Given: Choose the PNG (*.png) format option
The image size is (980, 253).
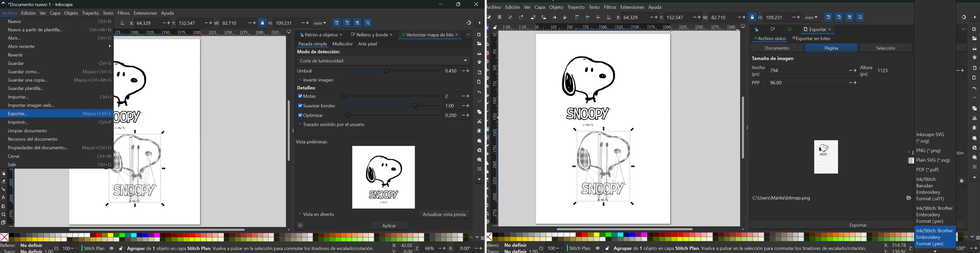Looking at the screenshot, I should (934, 151).
